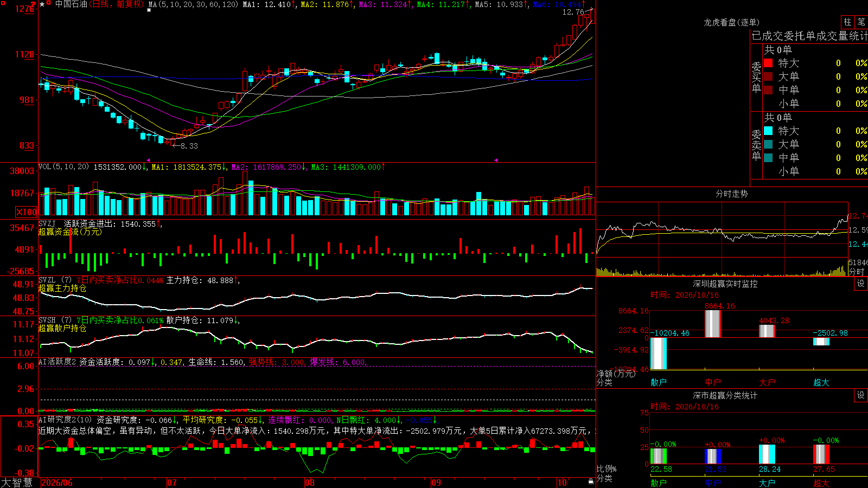This screenshot has height=488, width=868.
Task: Click the lock icon at chart bottom-right
Action: click(x=591, y=481)
